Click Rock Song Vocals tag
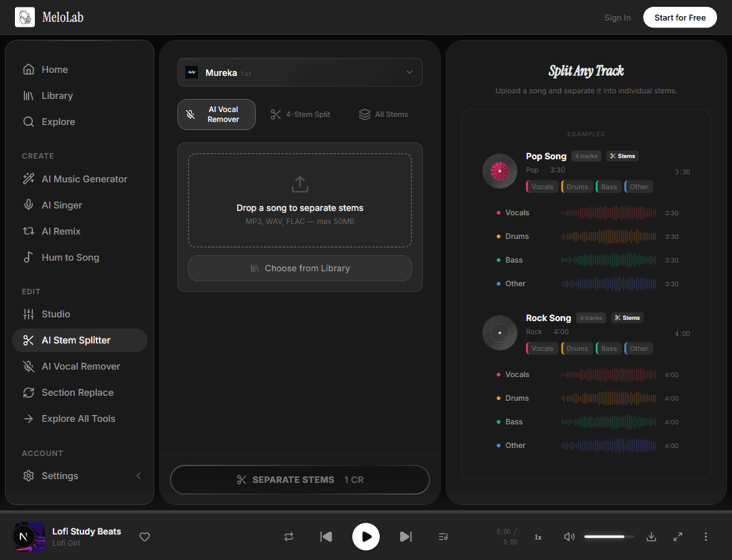732x560 pixels. click(x=542, y=348)
